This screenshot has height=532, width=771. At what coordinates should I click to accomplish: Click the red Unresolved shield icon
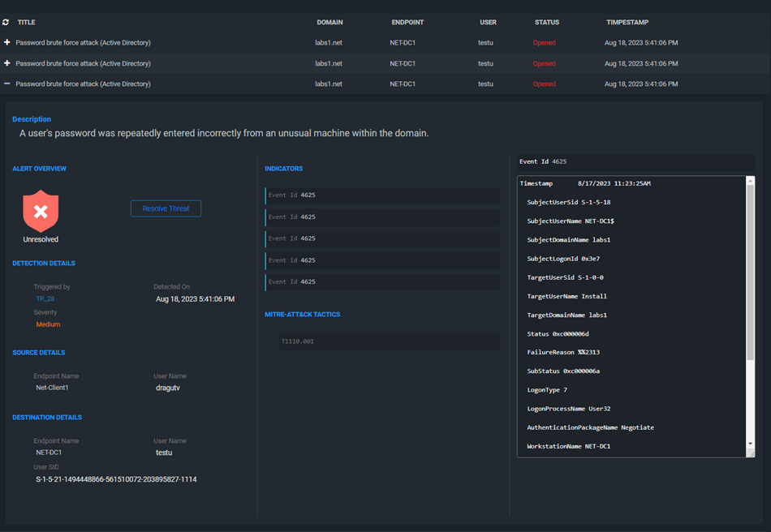click(x=41, y=211)
